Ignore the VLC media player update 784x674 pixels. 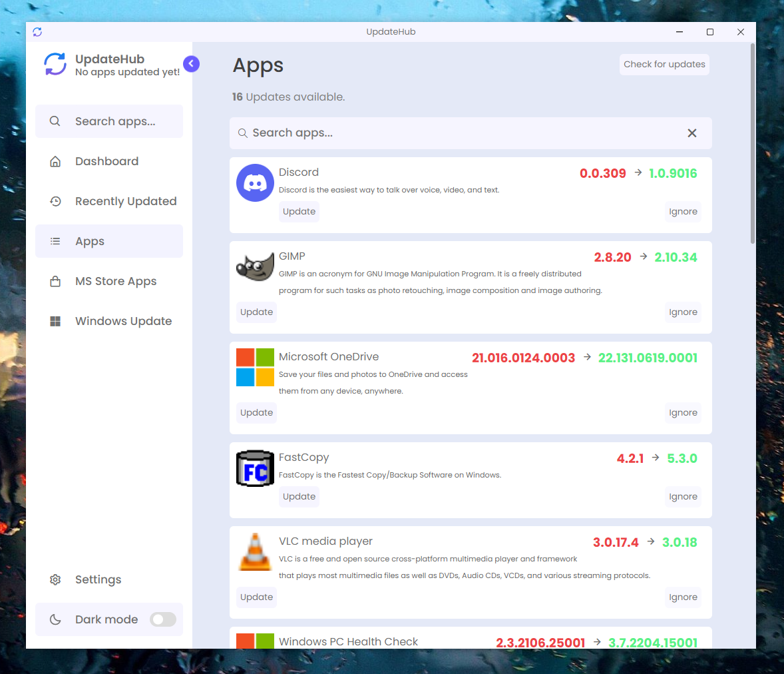[683, 597]
